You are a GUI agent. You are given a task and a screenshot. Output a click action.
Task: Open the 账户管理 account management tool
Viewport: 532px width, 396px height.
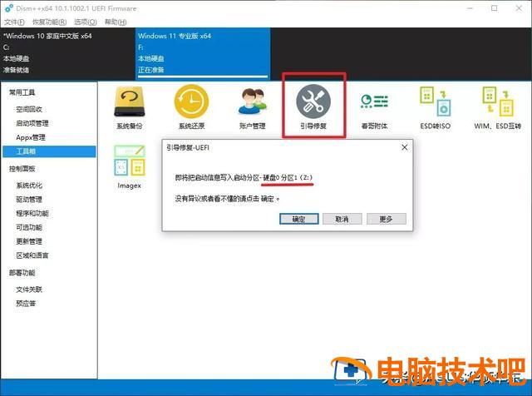[253, 107]
